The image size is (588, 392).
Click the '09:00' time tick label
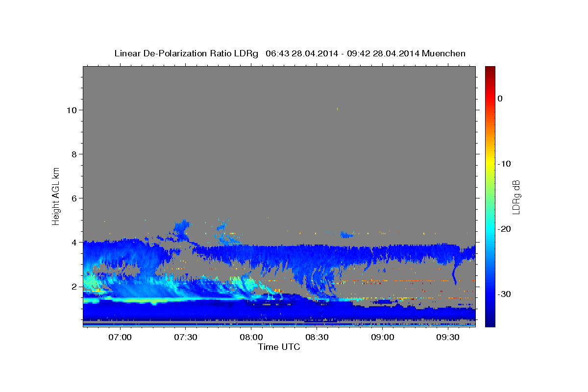[x=383, y=337]
